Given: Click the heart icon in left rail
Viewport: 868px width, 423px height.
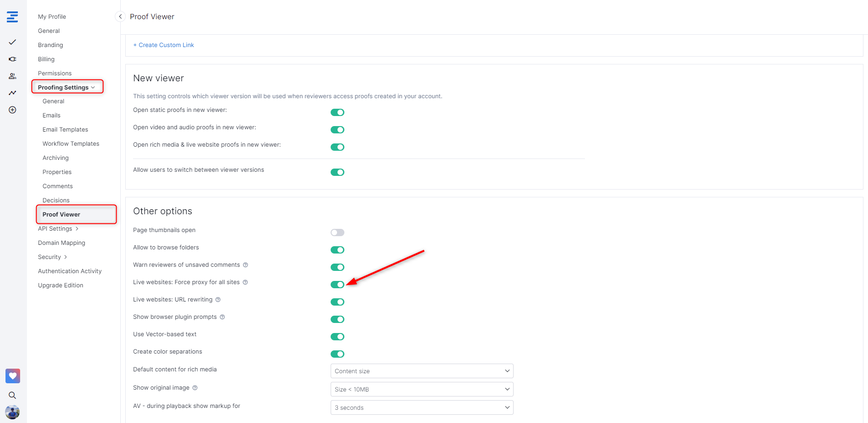Looking at the screenshot, I should (12, 376).
